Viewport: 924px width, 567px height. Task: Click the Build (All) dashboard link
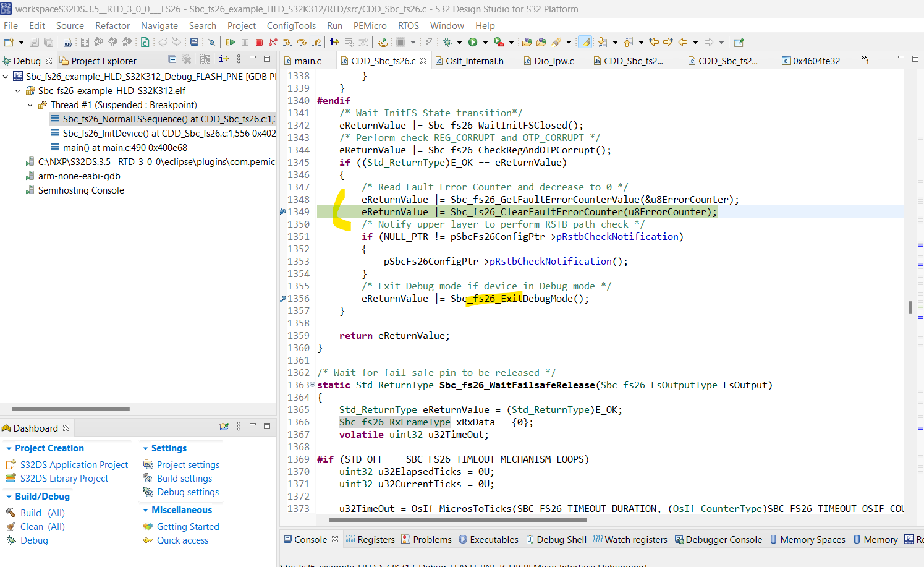point(43,513)
